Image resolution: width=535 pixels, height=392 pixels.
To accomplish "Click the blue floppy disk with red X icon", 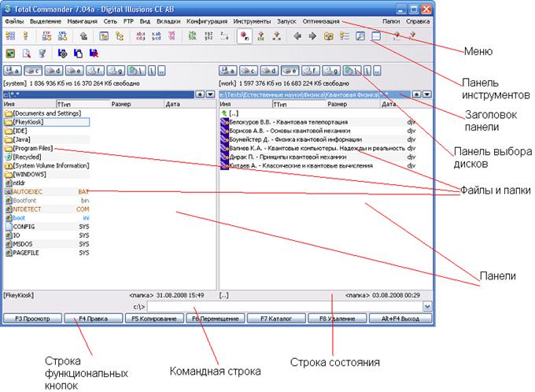I will click(x=94, y=54).
